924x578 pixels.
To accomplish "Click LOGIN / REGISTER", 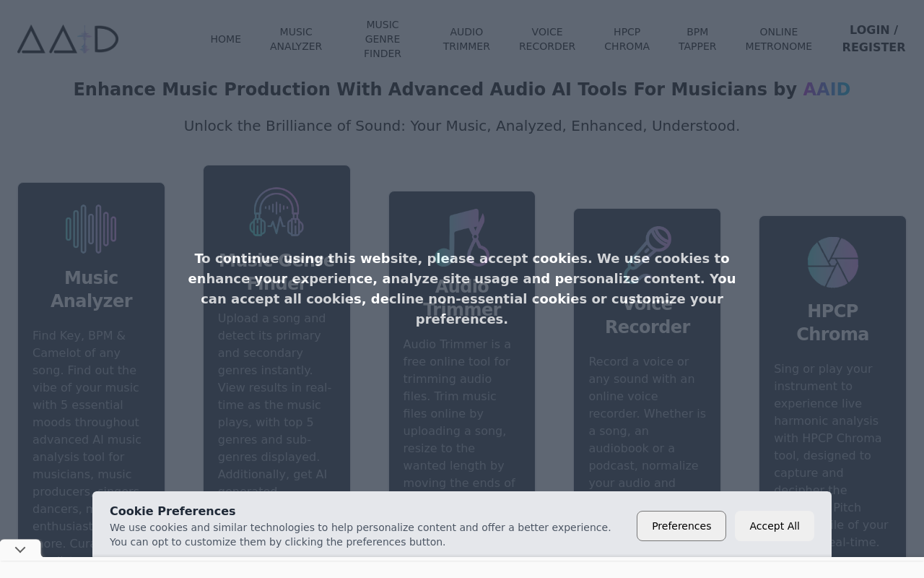I will coord(873,39).
